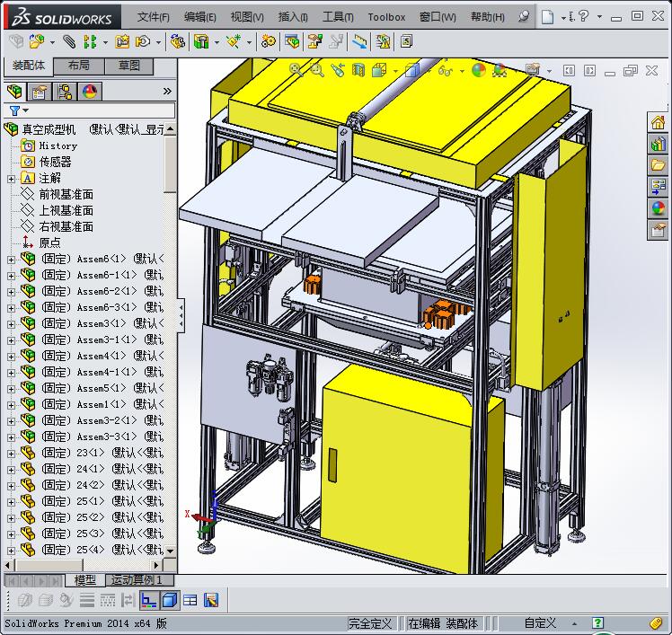Open the PropertyManager tab icon
Viewport: 672px width, 635px height.
click(39, 92)
